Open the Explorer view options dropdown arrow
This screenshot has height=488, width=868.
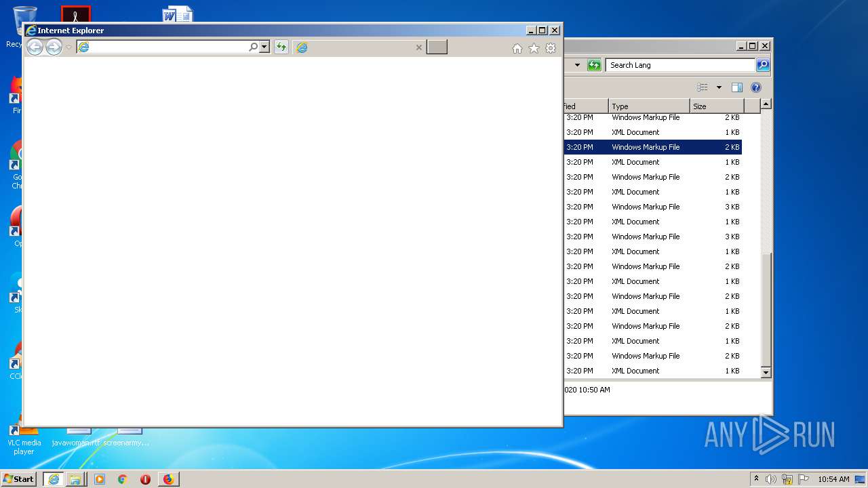point(719,87)
